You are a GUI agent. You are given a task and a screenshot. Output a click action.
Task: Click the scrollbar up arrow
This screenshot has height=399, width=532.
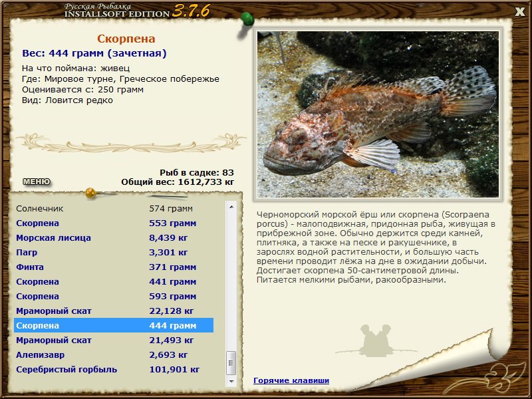[231, 207]
